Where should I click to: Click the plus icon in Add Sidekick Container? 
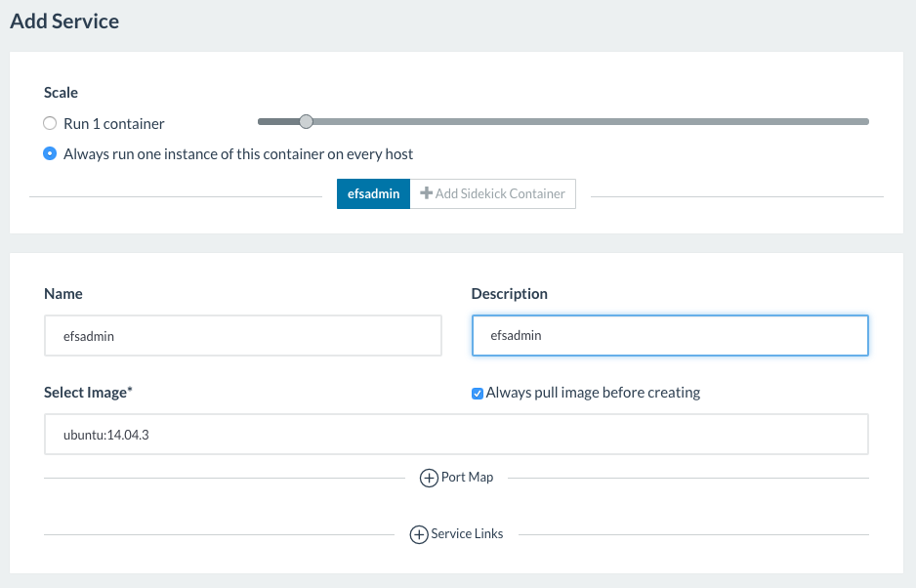click(x=426, y=193)
